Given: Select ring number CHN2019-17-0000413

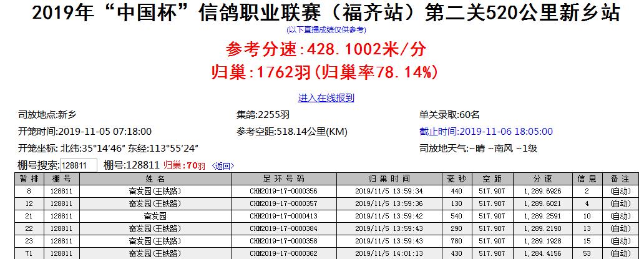Looking at the screenshot, I should (x=284, y=216).
